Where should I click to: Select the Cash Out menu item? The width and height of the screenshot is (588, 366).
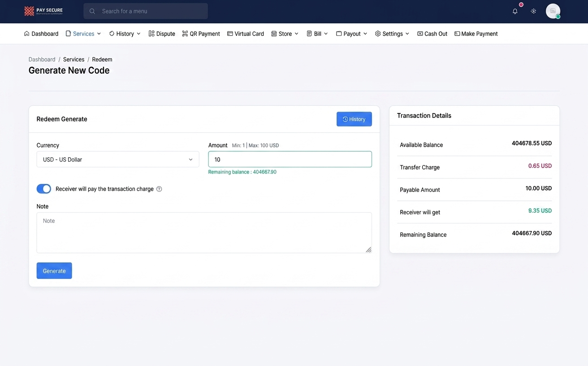(432, 34)
